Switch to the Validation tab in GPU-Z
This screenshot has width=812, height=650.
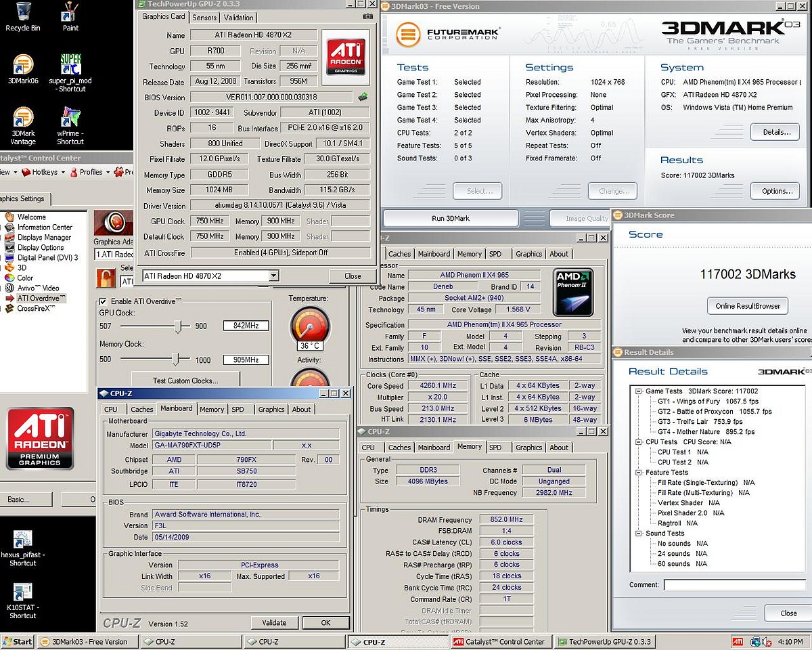(x=239, y=18)
